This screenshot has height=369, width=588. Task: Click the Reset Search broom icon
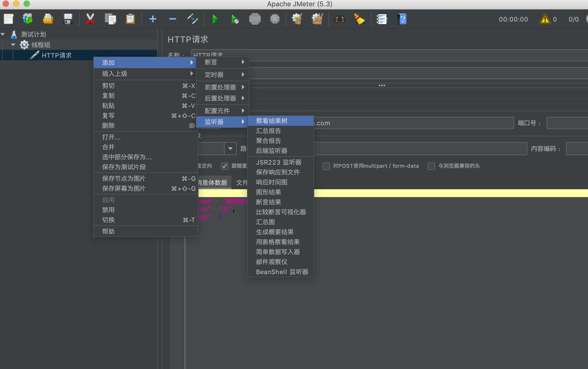click(359, 19)
